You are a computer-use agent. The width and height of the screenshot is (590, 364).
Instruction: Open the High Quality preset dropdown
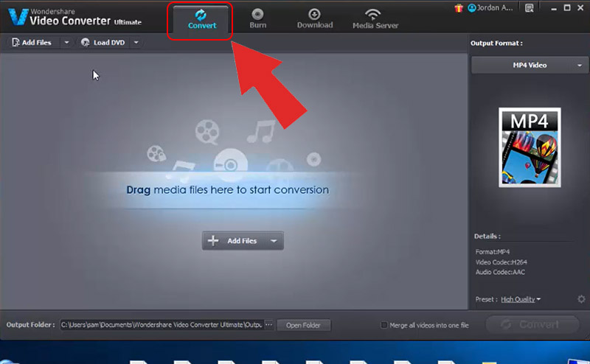[521, 299]
